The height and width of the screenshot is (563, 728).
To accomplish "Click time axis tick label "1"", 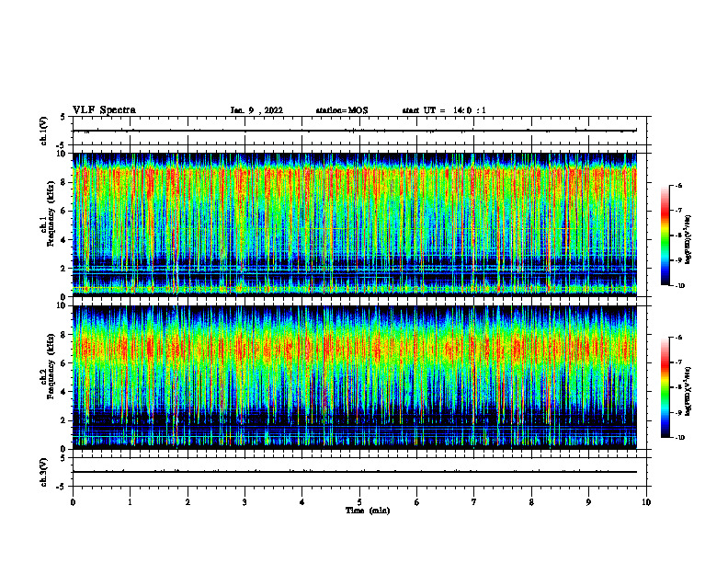I will (130, 502).
